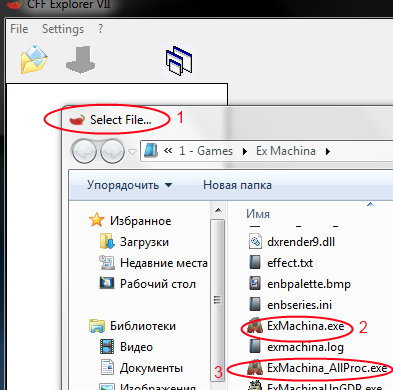Click the back navigation arrow button
The image size is (393, 390).
click(x=84, y=151)
